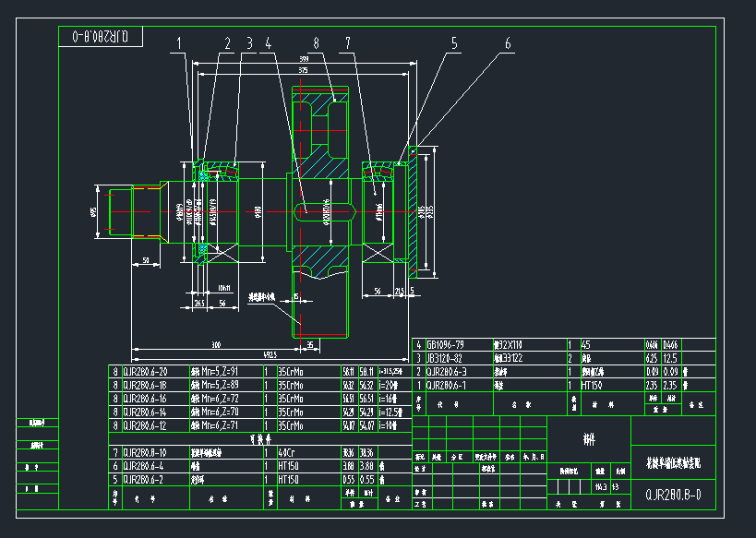The height and width of the screenshot is (538, 756).
Task: Select the key size 32X110 cell
Action: click(509, 345)
